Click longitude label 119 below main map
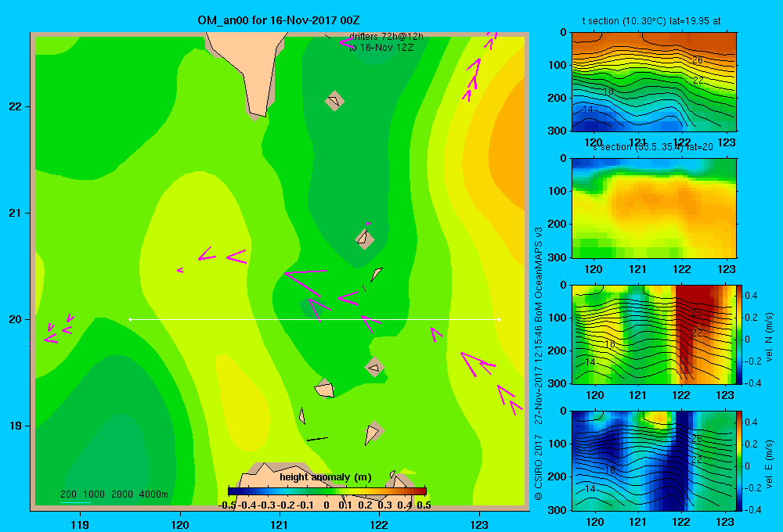This screenshot has height=532, width=783. point(80,524)
